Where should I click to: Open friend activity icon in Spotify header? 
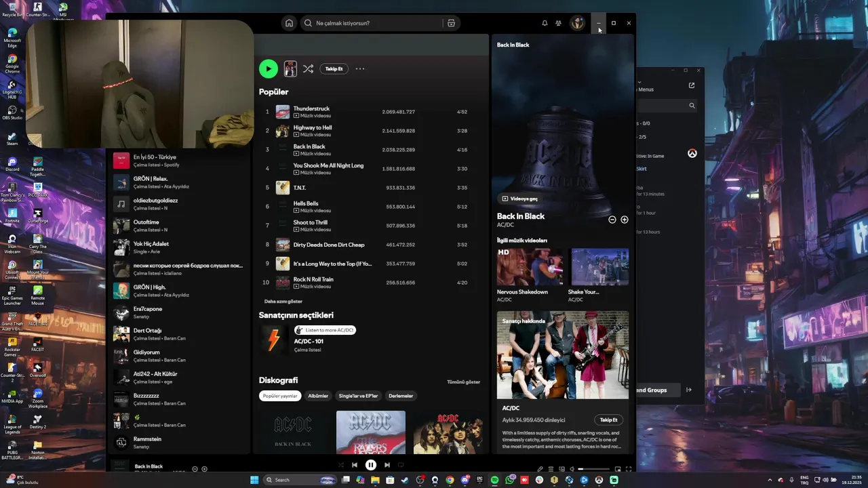pos(558,23)
